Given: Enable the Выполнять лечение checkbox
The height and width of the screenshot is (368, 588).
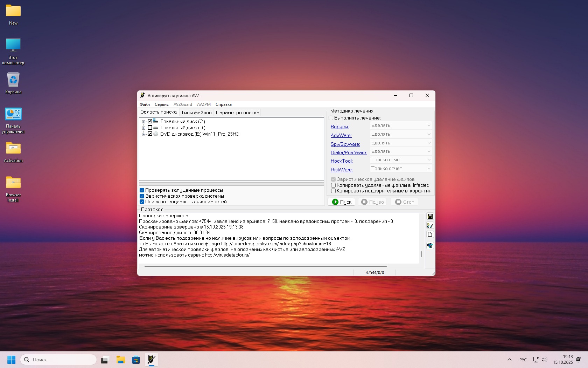Looking at the screenshot, I should pyautogui.click(x=331, y=118).
